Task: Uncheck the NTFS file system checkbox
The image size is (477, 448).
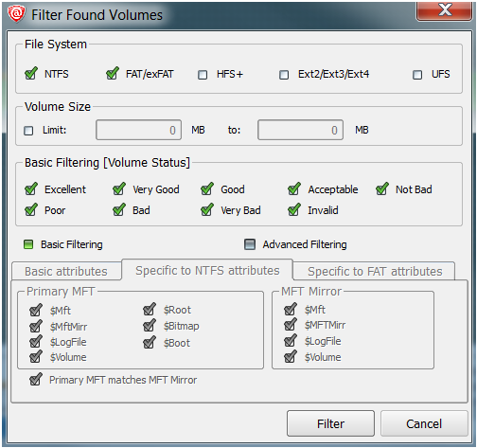Action: click(x=31, y=74)
